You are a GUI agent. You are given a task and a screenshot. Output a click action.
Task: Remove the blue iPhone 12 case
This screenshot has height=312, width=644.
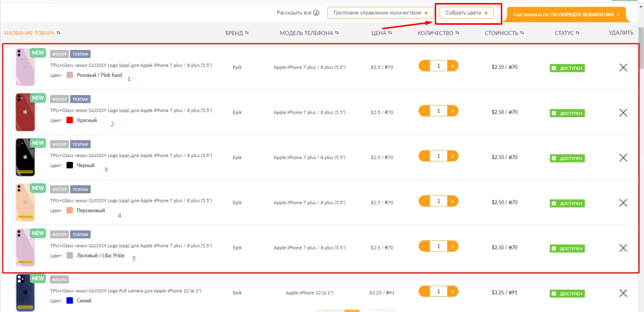click(x=623, y=293)
